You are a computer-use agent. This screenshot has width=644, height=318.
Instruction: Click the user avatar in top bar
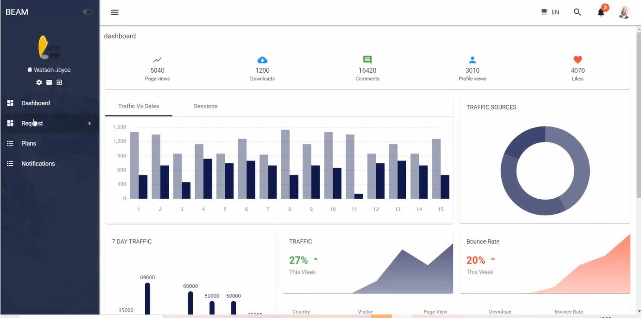tap(625, 12)
